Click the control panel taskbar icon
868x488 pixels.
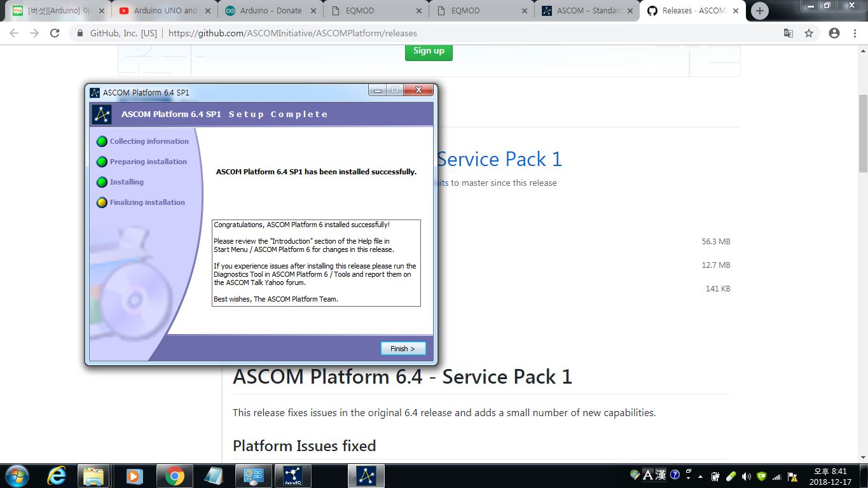pos(253,476)
